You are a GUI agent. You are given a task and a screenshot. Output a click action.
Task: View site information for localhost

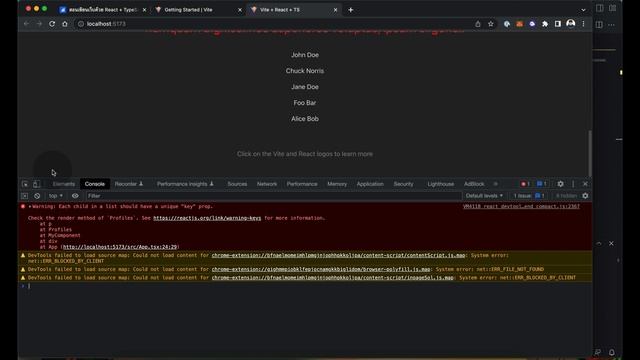point(81,24)
